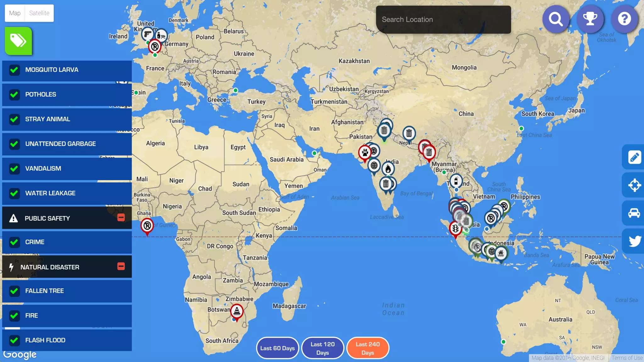Uncheck the Mosquito Larva category

click(x=14, y=70)
